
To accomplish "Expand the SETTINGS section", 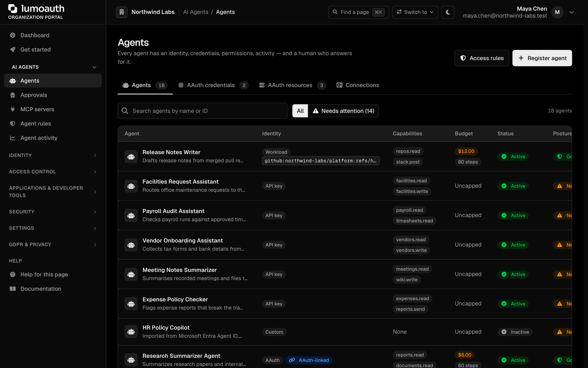I will click(53, 228).
